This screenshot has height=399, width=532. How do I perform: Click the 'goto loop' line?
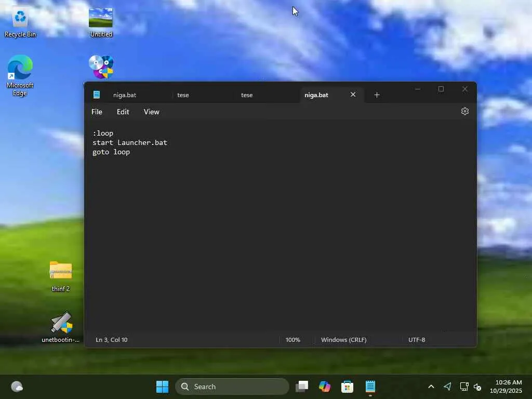coord(111,152)
